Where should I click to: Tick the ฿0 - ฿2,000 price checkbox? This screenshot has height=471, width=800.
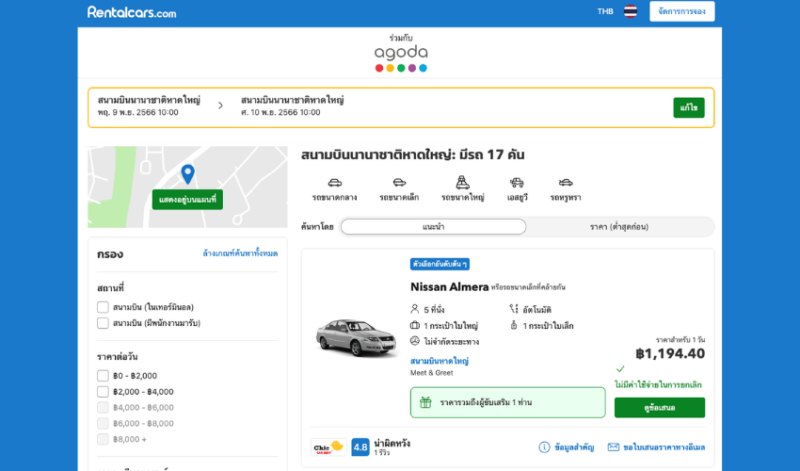tap(103, 376)
